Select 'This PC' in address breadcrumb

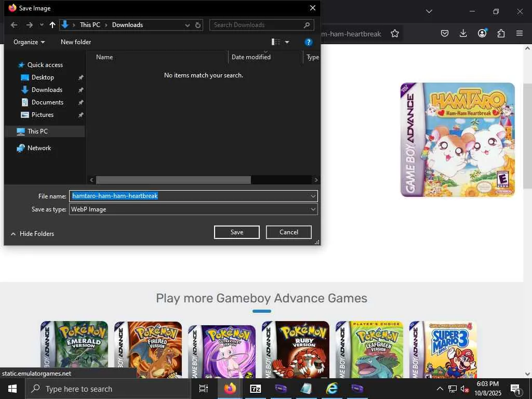(x=90, y=25)
